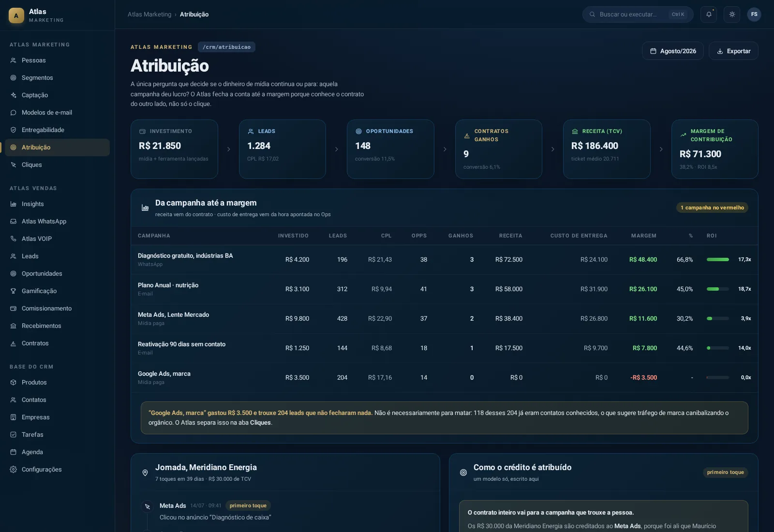Click the ROI bar for Diagnóstico gratuito row
Image resolution: width=774 pixels, height=532 pixels.
[x=718, y=260]
